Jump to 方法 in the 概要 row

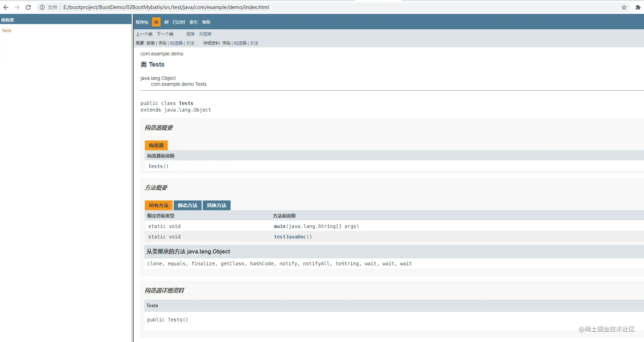pyautogui.click(x=190, y=43)
